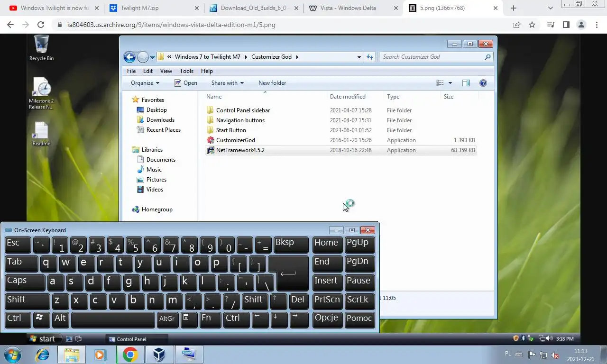Change the view using the views icon
Image resolution: width=607 pixels, height=364 pixels.
point(440,83)
